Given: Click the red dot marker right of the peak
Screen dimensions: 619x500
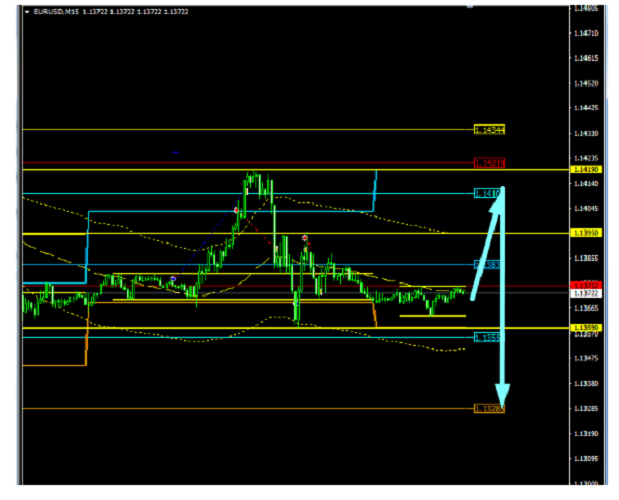Looking at the screenshot, I should tap(304, 238).
